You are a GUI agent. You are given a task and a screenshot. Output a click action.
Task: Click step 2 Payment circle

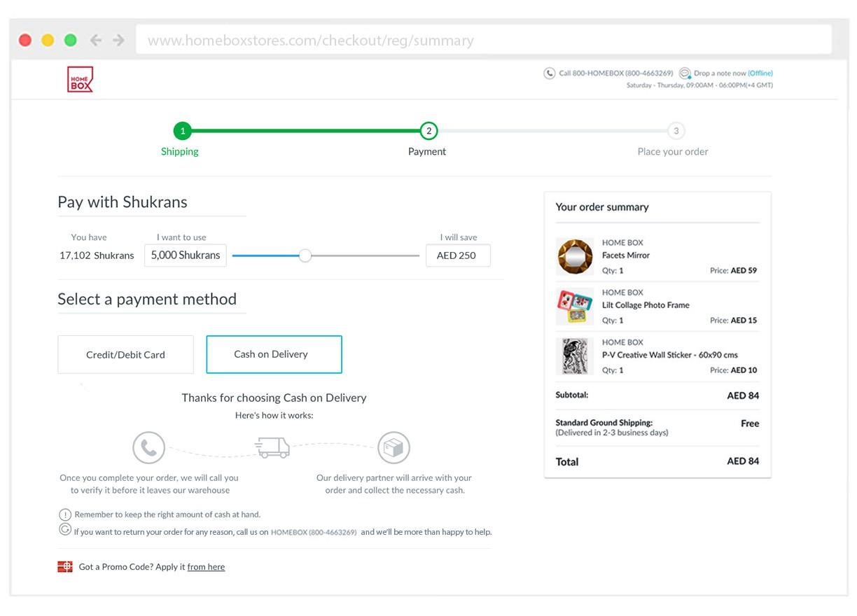[x=428, y=131]
